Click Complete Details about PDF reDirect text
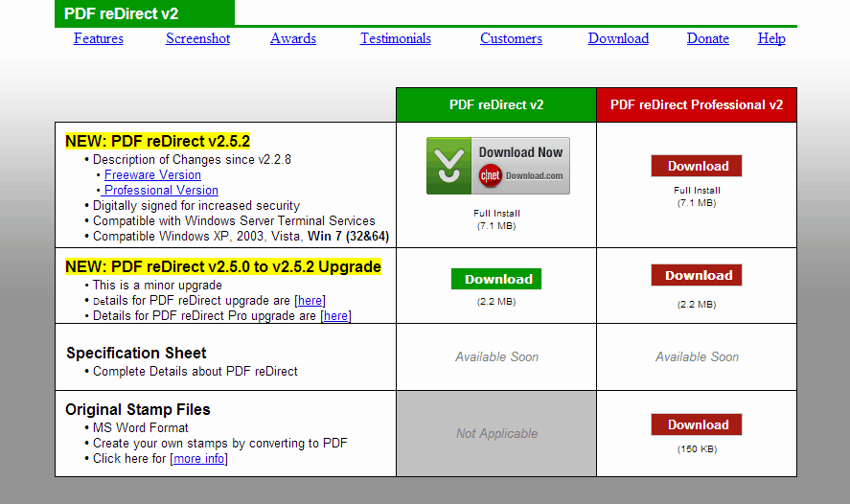The height and width of the screenshot is (504, 850). tap(195, 371)
